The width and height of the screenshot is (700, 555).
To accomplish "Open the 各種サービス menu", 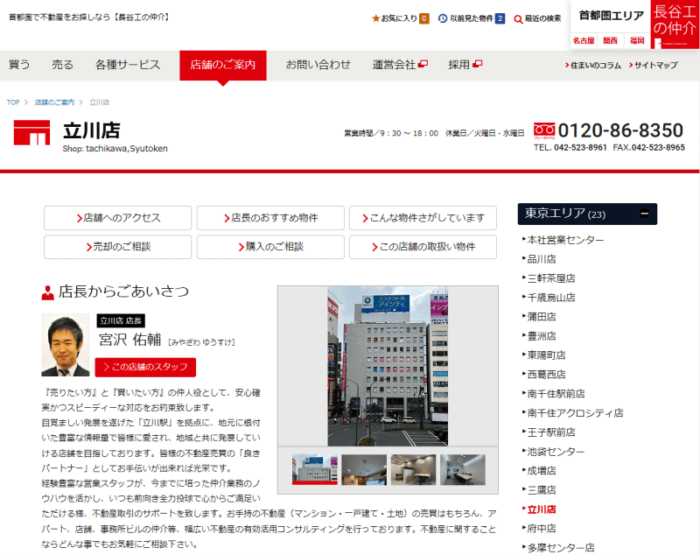I will point(128,65).
